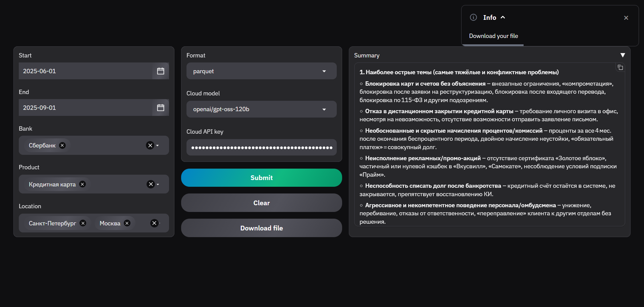Remove the Кредитная карта product tag
The width and height of the screenshot is (644, 307).
[x=83, y=184]
